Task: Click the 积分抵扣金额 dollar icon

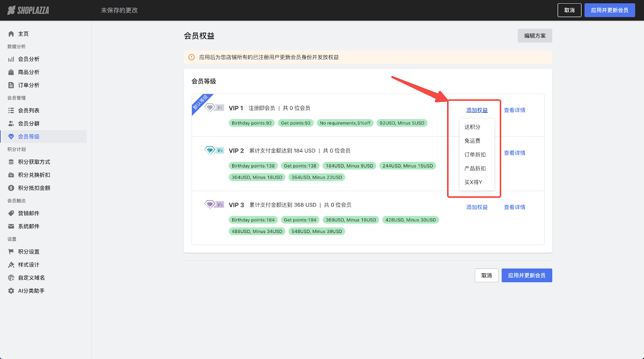Action: pyautogui.click(x=11, y=188)
